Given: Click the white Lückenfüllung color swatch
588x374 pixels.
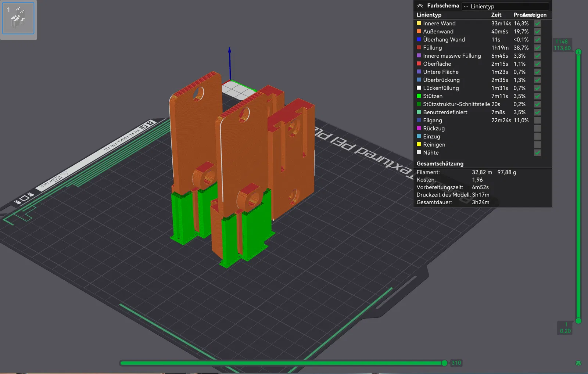Looking at the screenshot, I should 419,88.
